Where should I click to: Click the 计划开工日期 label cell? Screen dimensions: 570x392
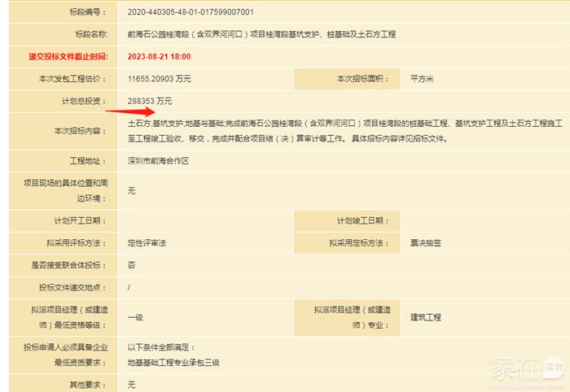click(80, 220)
